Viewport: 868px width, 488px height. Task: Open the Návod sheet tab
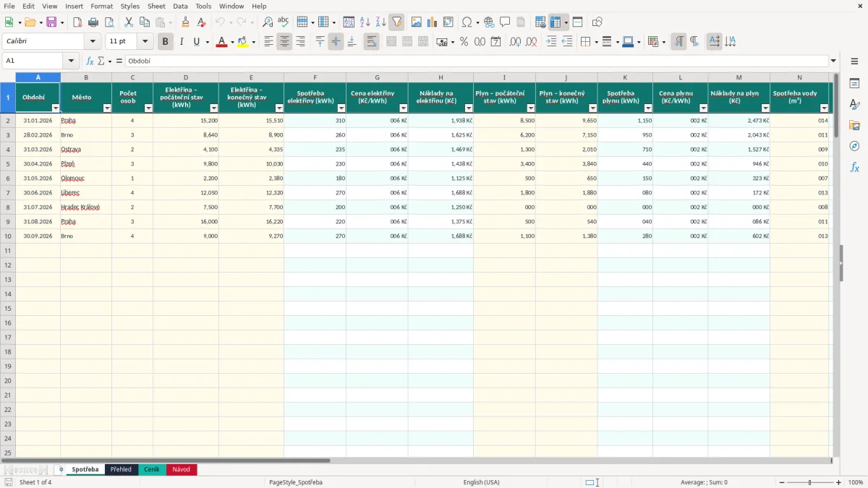[x=182, y=470]
